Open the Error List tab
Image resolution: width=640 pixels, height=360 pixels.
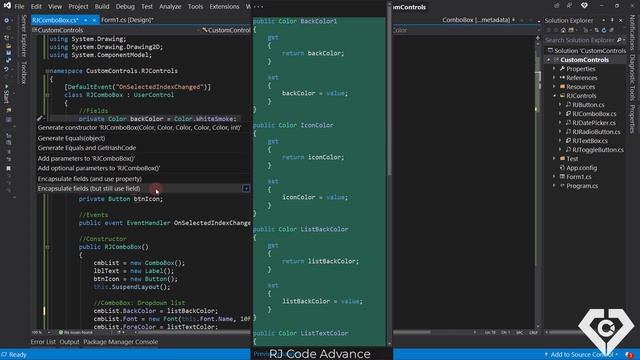43,342
